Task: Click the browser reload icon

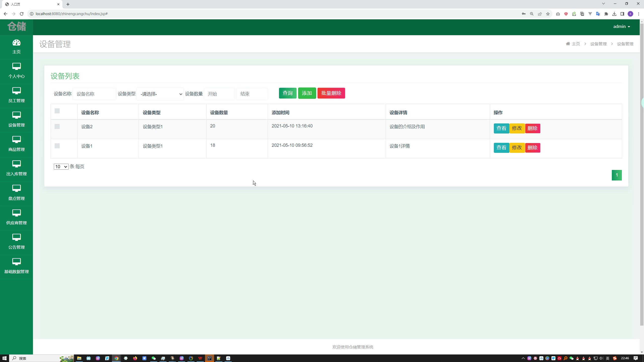Action: pyautogui.click(x=22, y=14)
